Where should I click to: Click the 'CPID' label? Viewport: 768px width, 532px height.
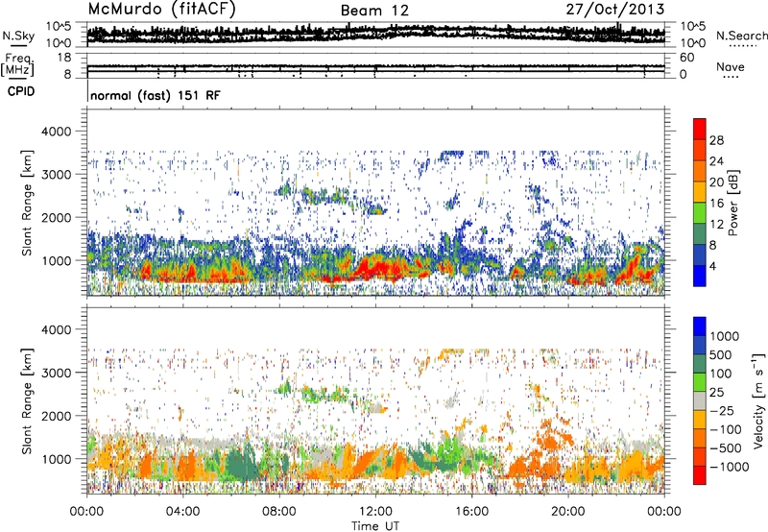click(x=21, y=91)
